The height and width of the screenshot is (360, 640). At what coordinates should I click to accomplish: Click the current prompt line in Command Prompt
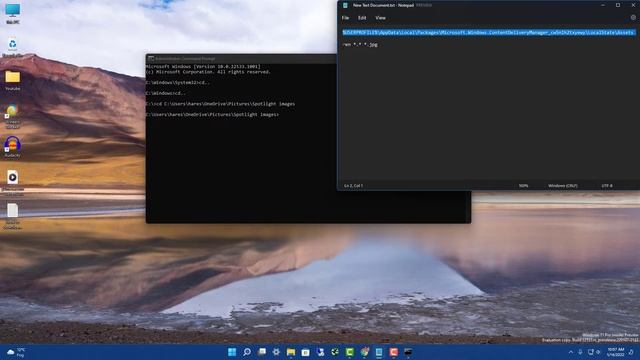[x=212, y=115]
